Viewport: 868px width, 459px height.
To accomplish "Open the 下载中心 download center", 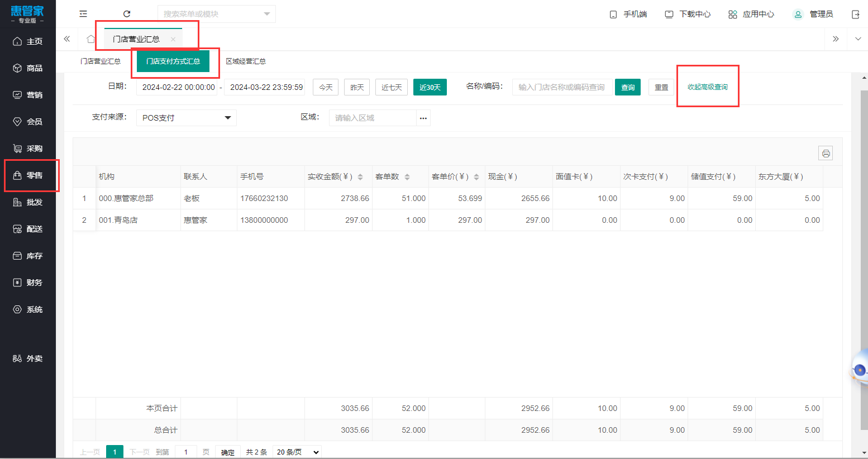I will tap(688, 14).
